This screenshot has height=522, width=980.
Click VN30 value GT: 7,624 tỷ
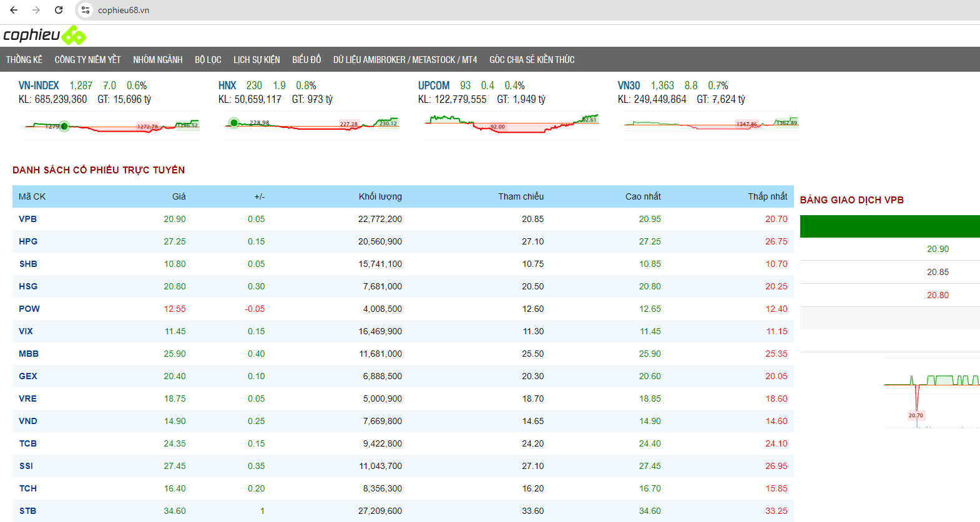[721, 99]
